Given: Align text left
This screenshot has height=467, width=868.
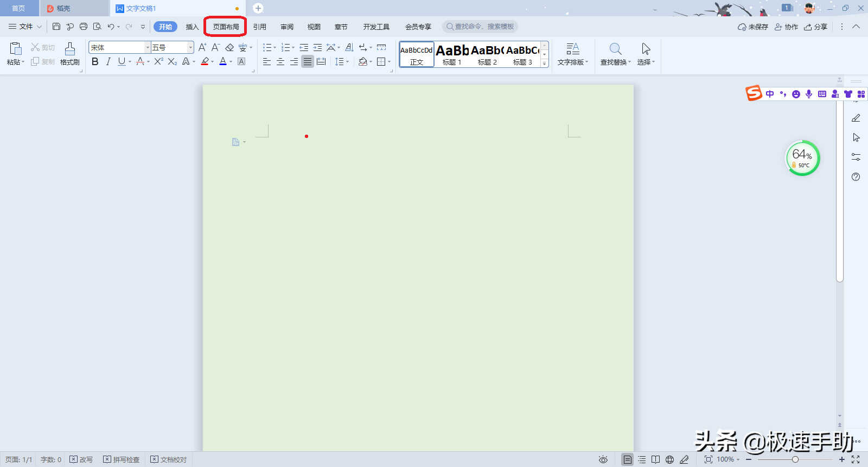Looking at the screenshot, I should tap(267, 61).
